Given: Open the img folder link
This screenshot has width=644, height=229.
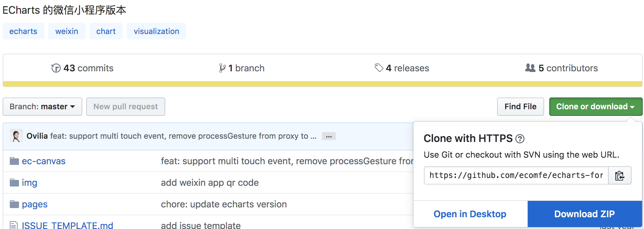Looking at the screenshot, I should (29, 183).
